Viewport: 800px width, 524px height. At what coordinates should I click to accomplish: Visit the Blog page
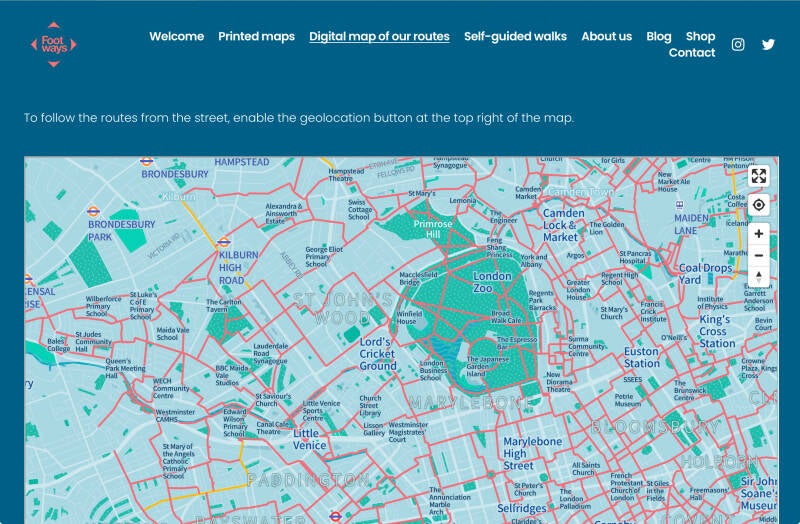(659, 36)
